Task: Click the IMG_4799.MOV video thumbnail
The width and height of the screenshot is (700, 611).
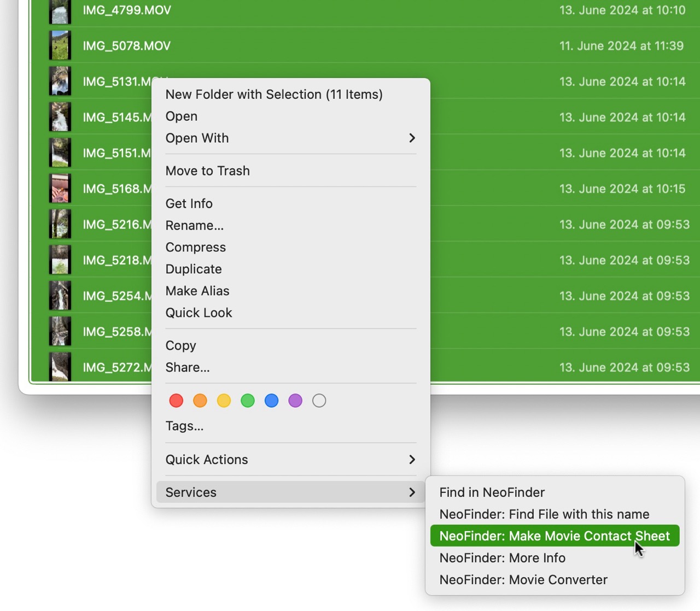Action: (x=60, y=11)
